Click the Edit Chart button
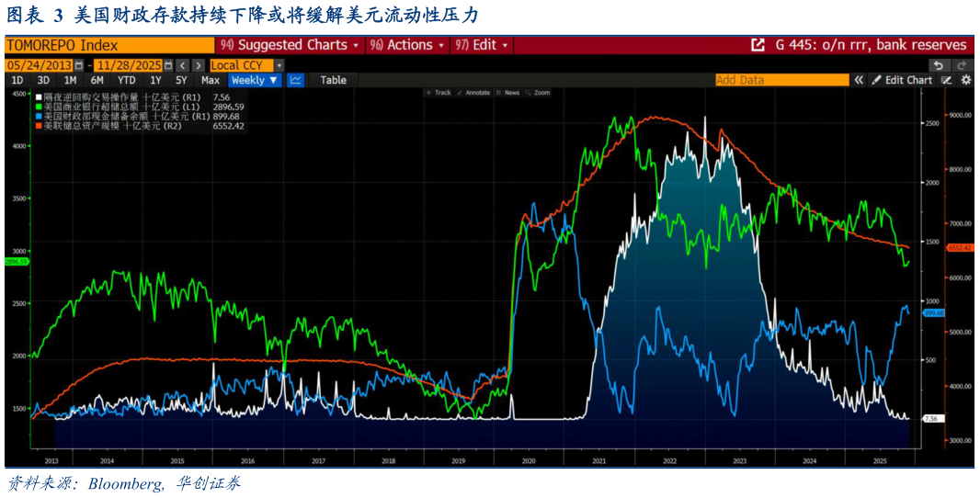This screenshot has width=980, height=498. tap(907, 81)
